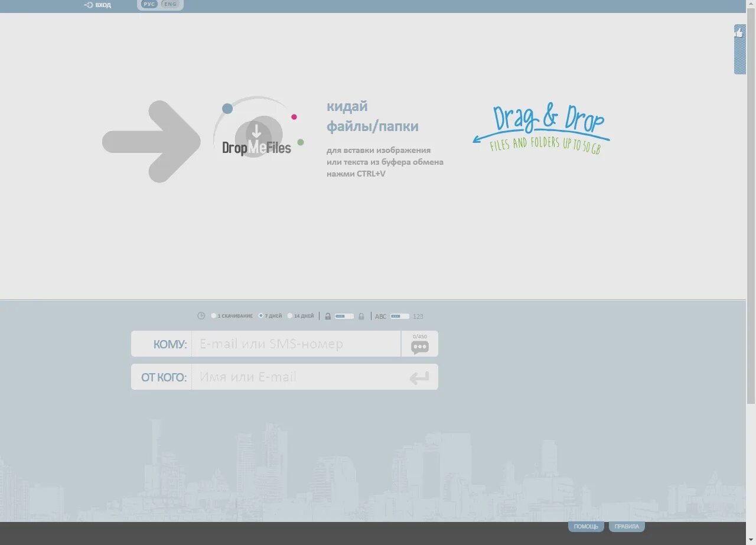Click the open padlock icon
Viewport: 756px width, 545px height.
point(328,316)
